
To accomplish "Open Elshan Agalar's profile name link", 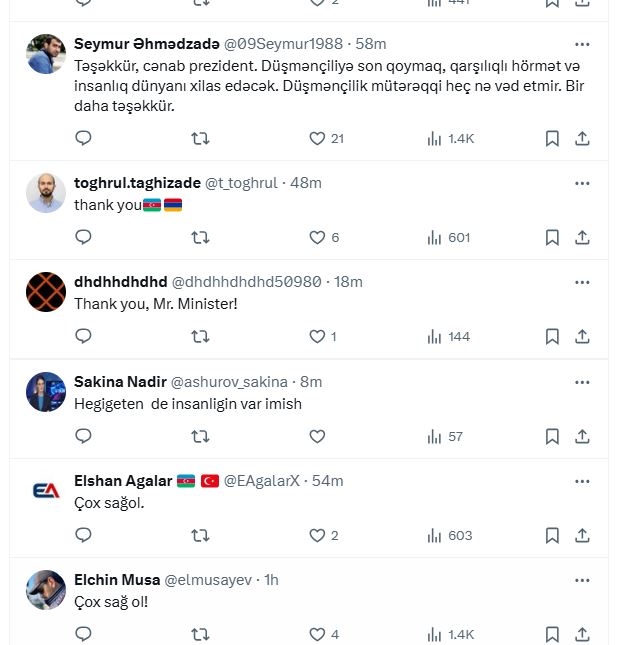I will click(x=123, y=481).
